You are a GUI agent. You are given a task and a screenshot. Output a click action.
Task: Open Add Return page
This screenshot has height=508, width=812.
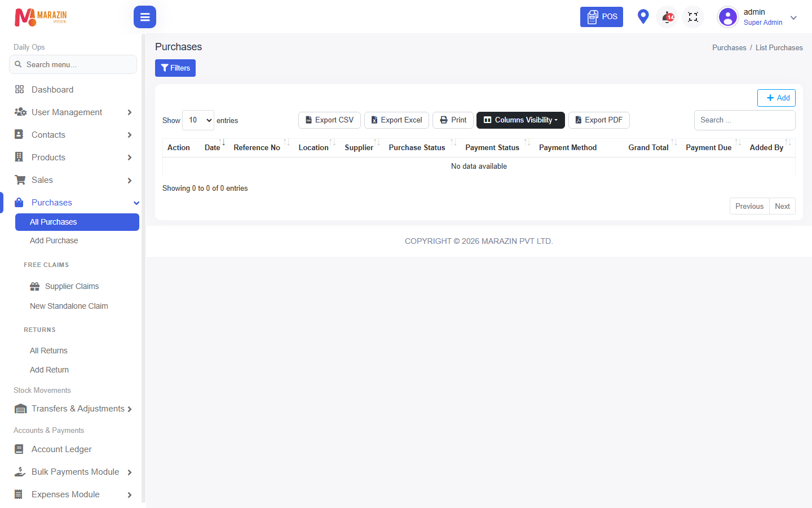click(x=49, y=370)
